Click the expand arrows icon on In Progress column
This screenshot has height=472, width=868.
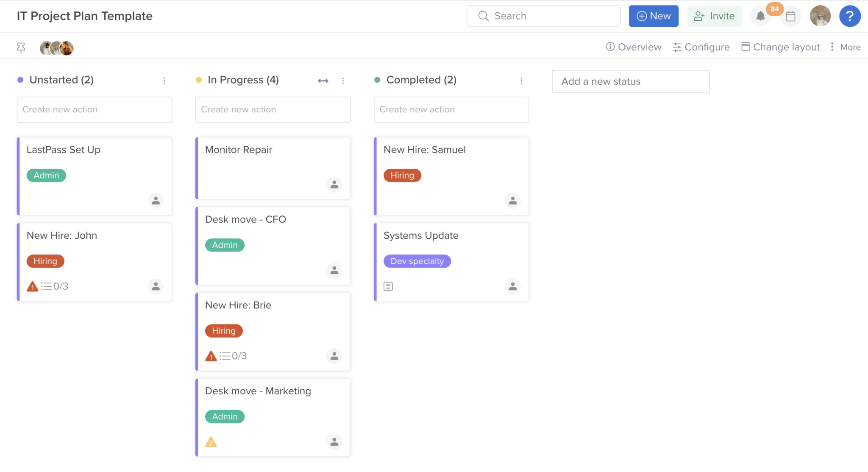pyautogui.click(x=323, y=80)
